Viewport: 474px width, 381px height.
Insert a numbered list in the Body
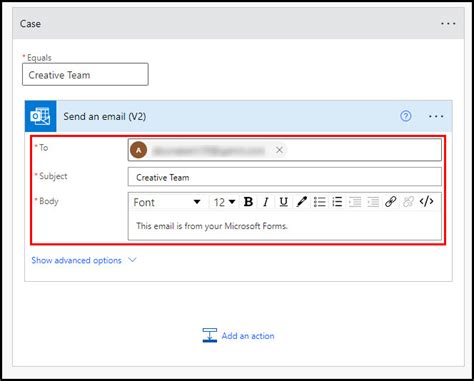coord(337,202)
